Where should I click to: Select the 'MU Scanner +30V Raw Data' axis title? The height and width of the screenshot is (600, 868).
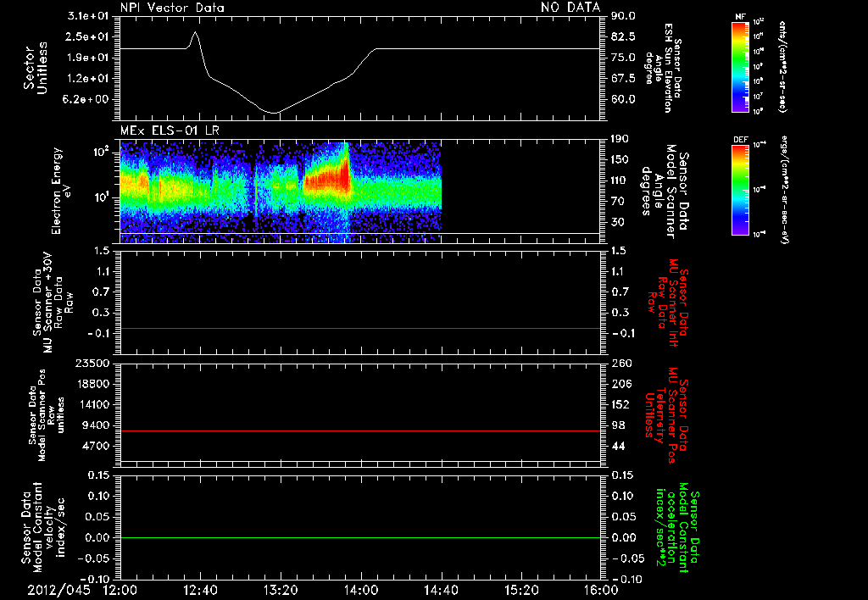53,303
